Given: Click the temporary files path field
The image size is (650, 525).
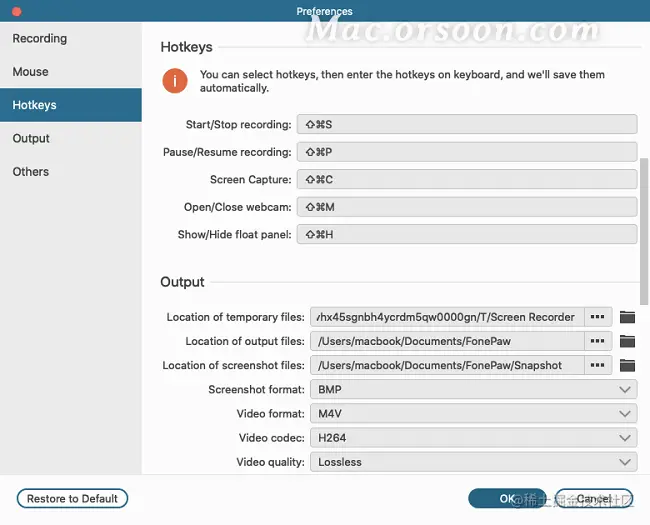Looking at the screenshot, I should [x=447, y=317].
